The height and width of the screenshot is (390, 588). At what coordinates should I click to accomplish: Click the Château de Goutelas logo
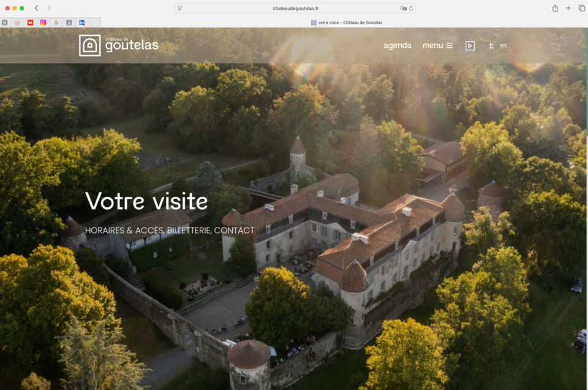[118, 45]
